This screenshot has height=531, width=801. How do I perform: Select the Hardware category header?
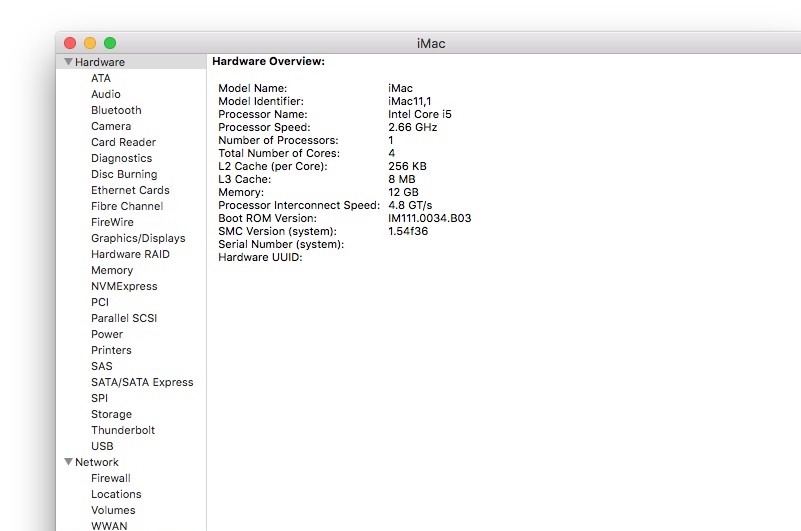point(100,62)
